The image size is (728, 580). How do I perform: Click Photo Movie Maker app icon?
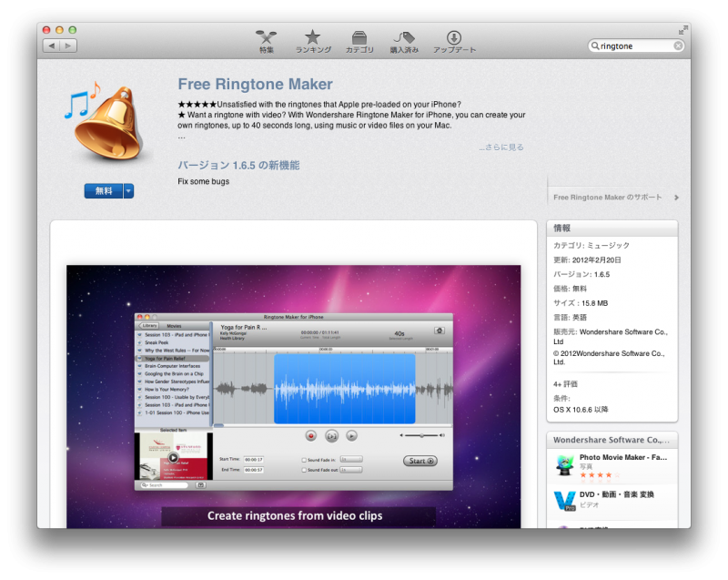[x=564, y=465]
